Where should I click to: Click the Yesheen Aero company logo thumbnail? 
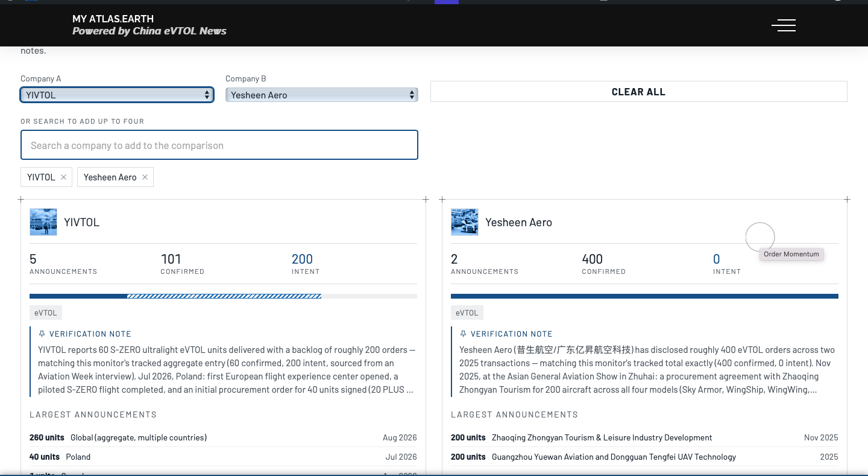pos(465,222)
